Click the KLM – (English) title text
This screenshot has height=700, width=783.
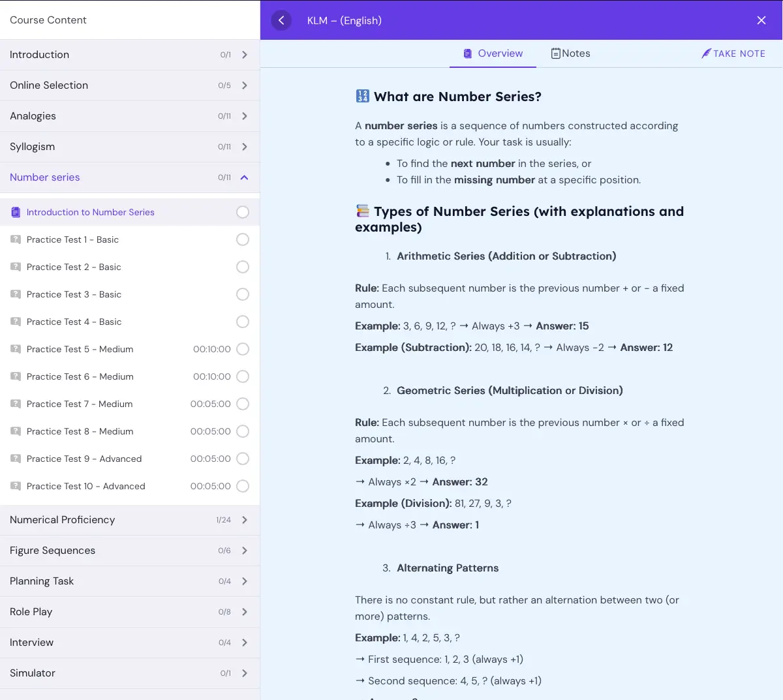(x=345, y=20)
